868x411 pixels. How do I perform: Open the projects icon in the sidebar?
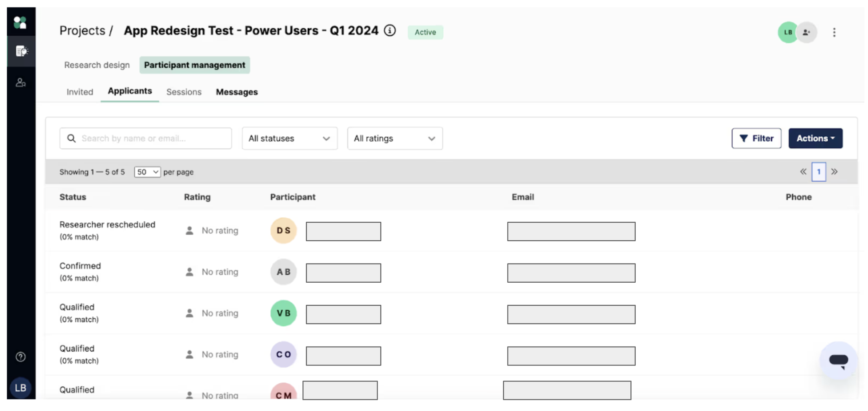click(21, 51)
